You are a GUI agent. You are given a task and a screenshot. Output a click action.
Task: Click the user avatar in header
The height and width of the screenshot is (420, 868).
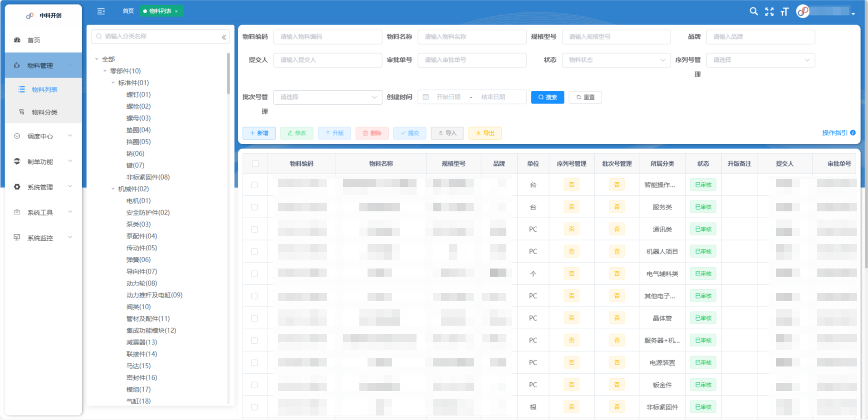803,11
